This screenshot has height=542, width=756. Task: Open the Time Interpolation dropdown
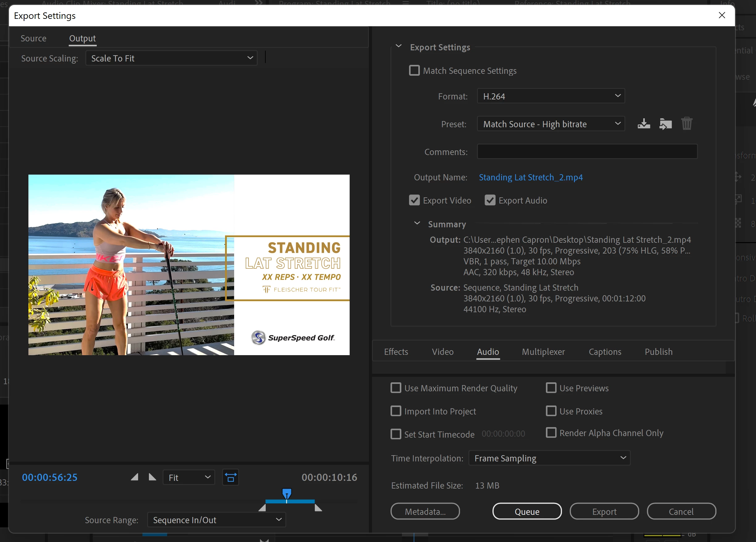pyautogui.click(x=549, y=458)
